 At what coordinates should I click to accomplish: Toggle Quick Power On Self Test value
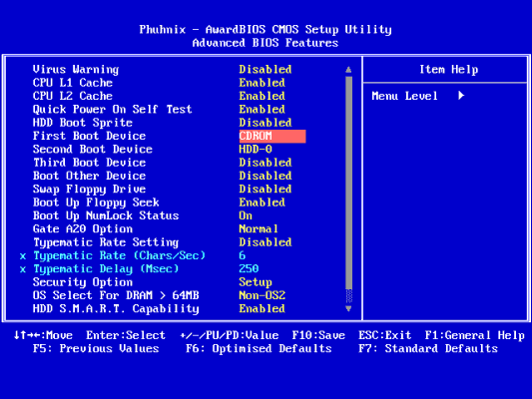(x=262, y=109)
